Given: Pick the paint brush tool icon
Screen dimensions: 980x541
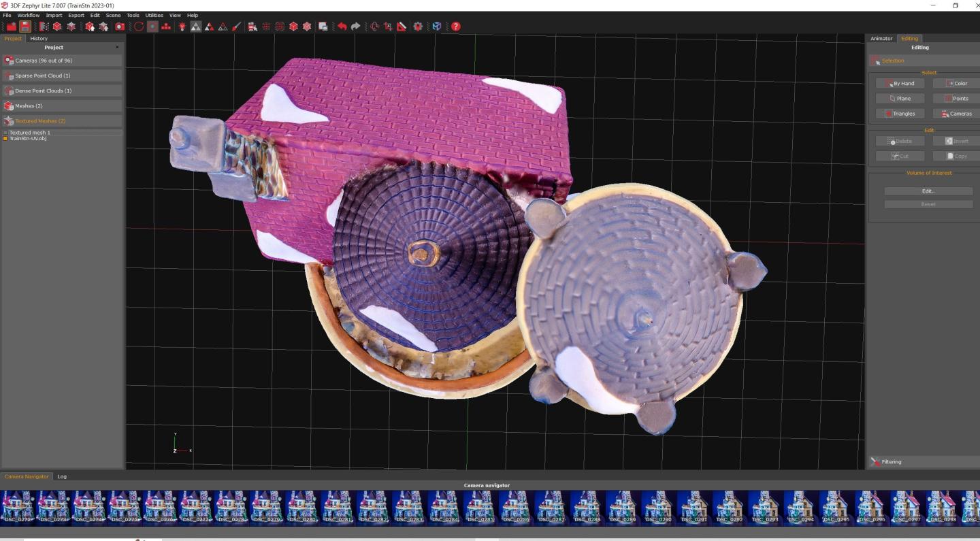Looking at the screenshot, I should (235, 27).
